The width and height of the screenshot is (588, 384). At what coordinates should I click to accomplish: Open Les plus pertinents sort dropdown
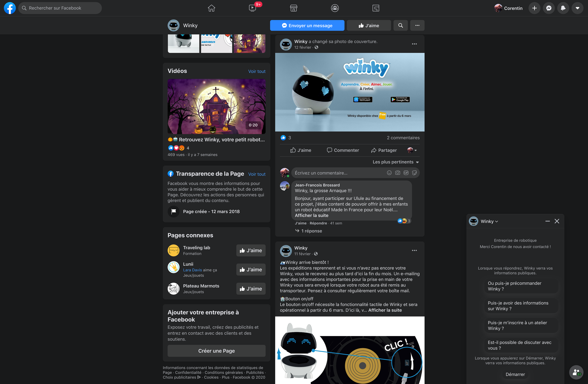396,162
